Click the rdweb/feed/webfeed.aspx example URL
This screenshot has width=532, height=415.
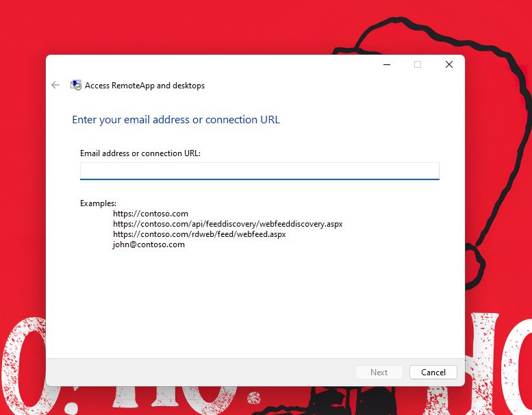[x=199, y=234]
